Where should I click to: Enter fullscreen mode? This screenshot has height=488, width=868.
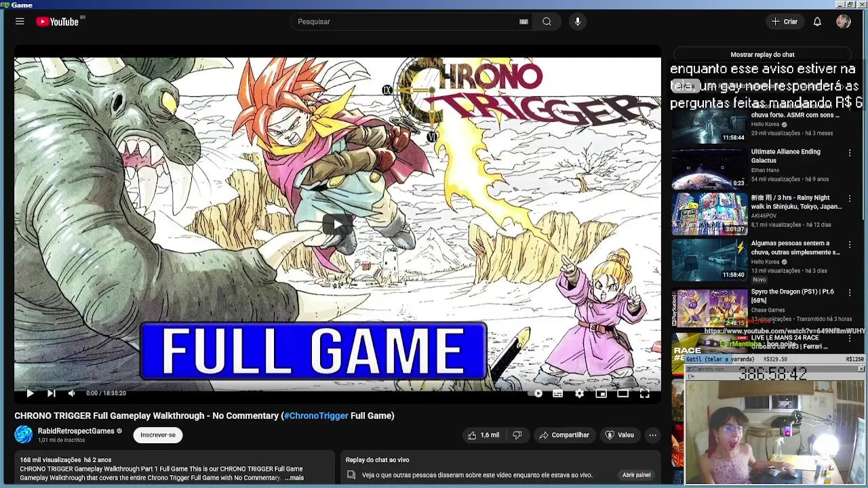point(645,393)
